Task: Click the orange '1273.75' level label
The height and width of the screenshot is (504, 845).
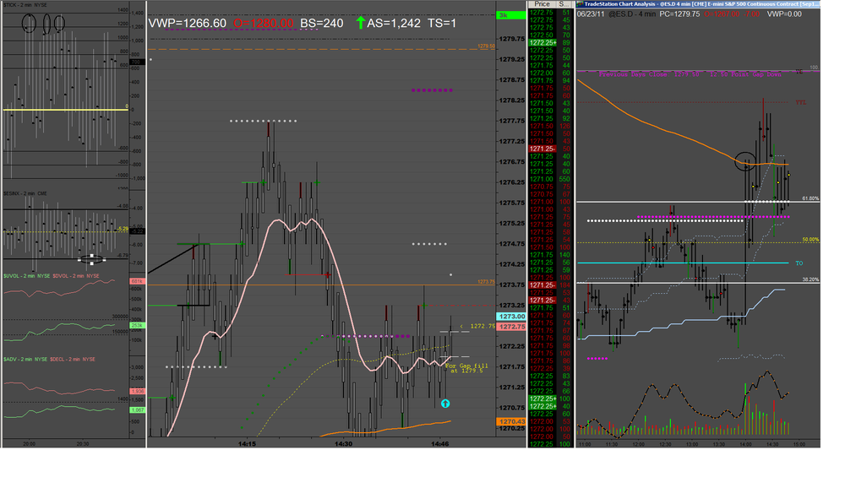Action: tap(486, 282)
